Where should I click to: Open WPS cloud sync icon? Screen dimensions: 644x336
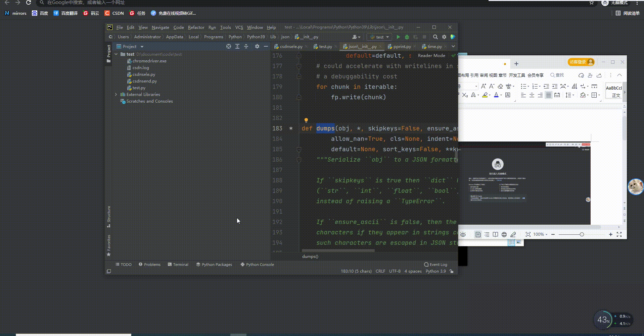[581, 75]
